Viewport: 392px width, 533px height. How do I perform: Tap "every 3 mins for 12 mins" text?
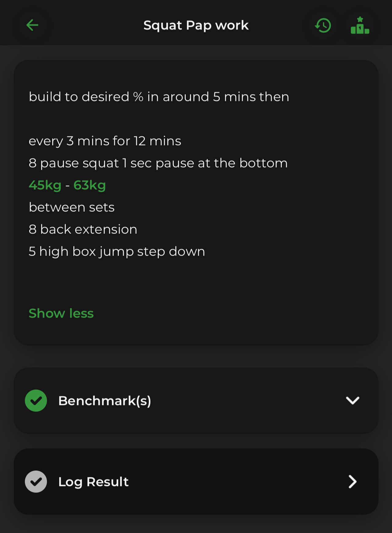pyautogui.click(x=105, y=141)
